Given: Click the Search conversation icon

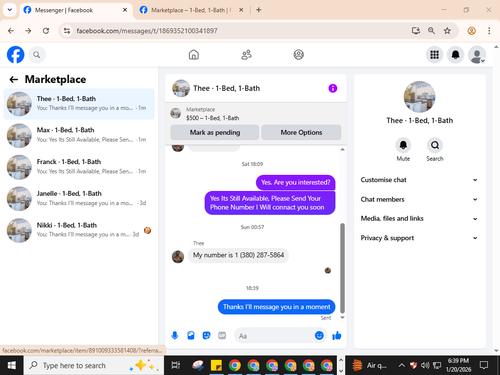Looking at the screenshot, I should pos(435,145).
